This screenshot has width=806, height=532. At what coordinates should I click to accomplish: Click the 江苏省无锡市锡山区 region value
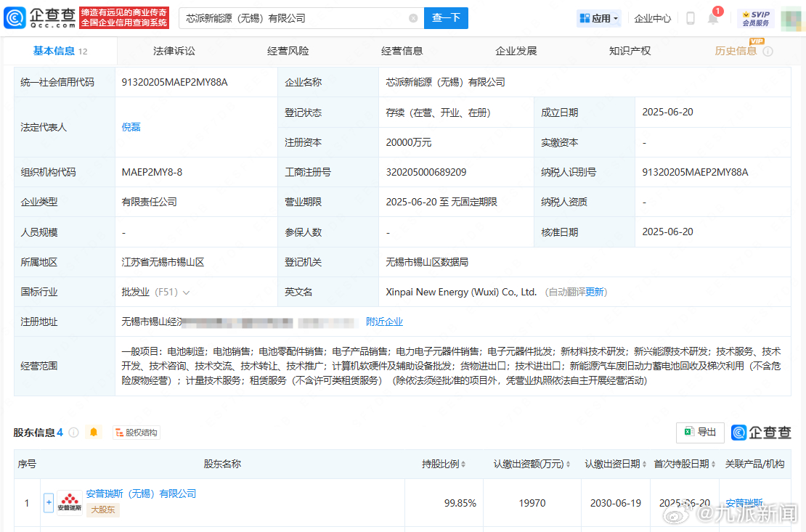click(x=163, y=262)
